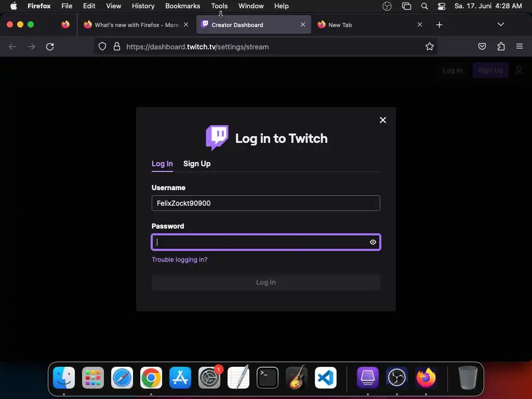The width and height of the screenshot is (532, 399).
Task: Focus the Password input field
Action: point(265,242)
